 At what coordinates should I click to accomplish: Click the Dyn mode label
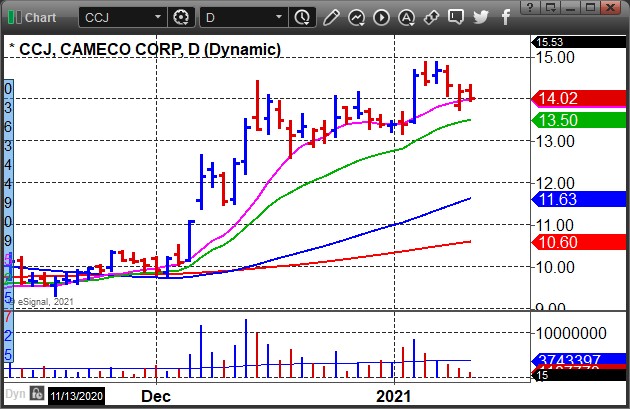15,394
